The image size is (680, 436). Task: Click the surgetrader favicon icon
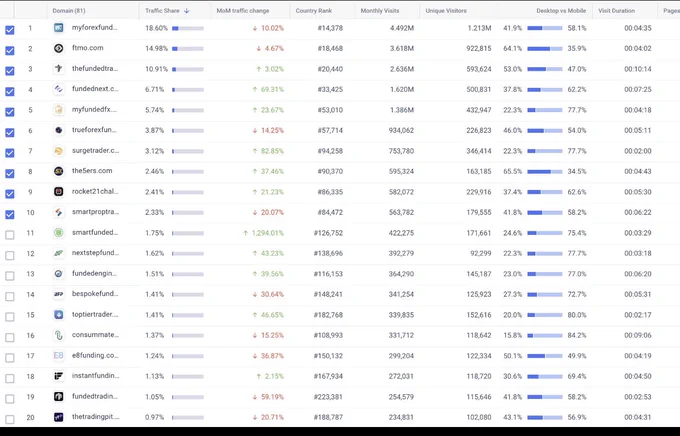point(59,151)
